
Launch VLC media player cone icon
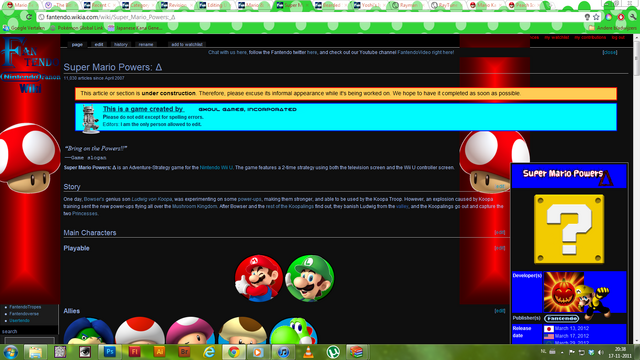(308, 352)
